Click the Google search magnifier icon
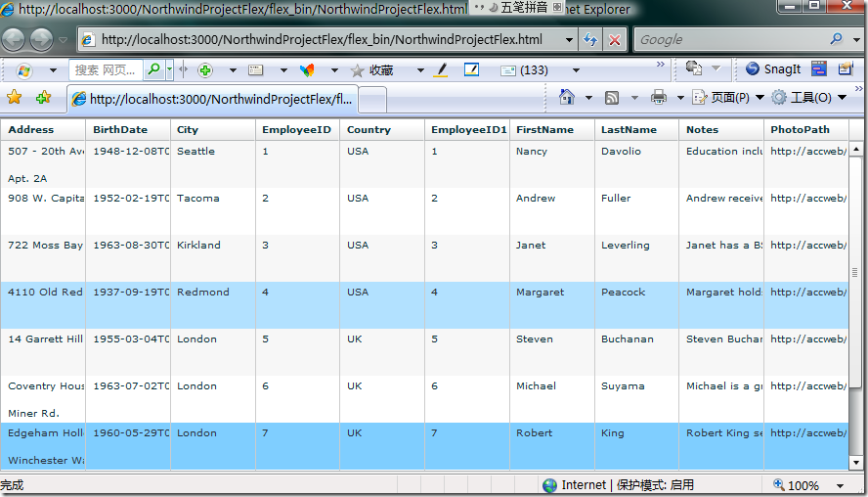Image resolution: width=868 pixels, height=497 pixels. 836,39
